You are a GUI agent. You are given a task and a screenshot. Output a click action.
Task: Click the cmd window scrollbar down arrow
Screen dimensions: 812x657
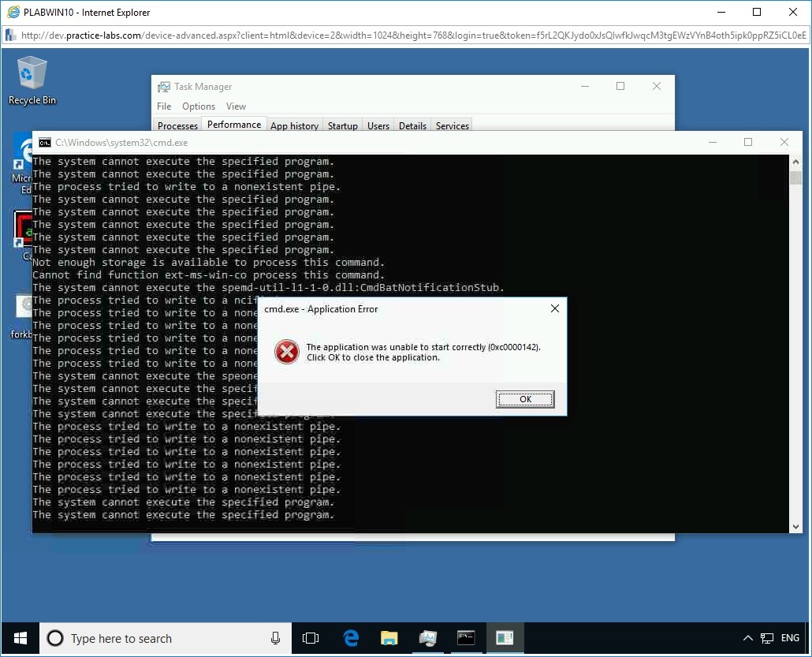pos(795,526)
